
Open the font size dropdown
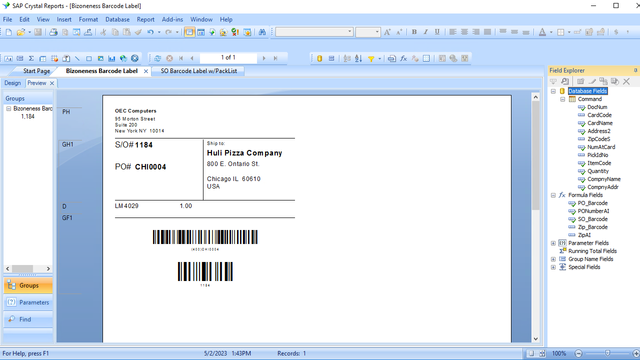point(377,32)
